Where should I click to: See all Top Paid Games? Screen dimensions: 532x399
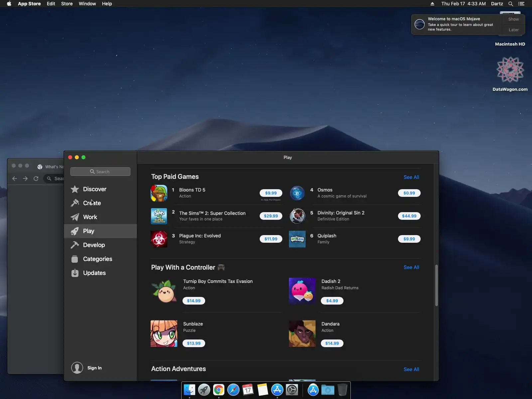(x=411, y=177)
